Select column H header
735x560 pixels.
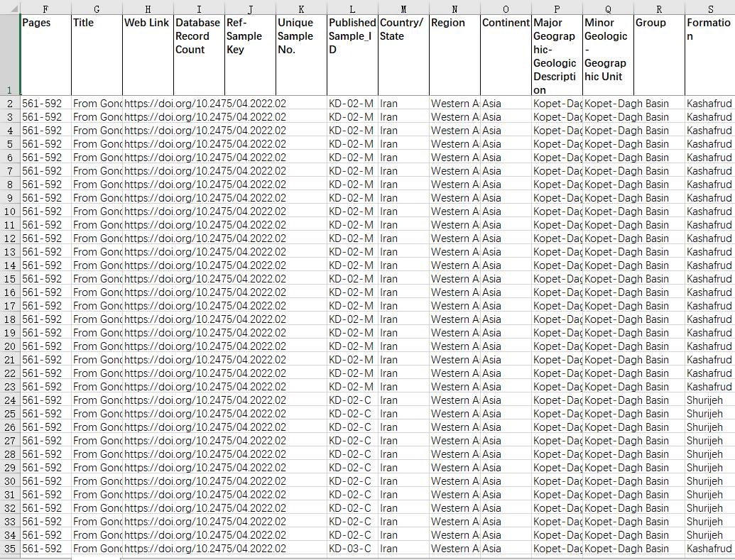pos(148,9)
